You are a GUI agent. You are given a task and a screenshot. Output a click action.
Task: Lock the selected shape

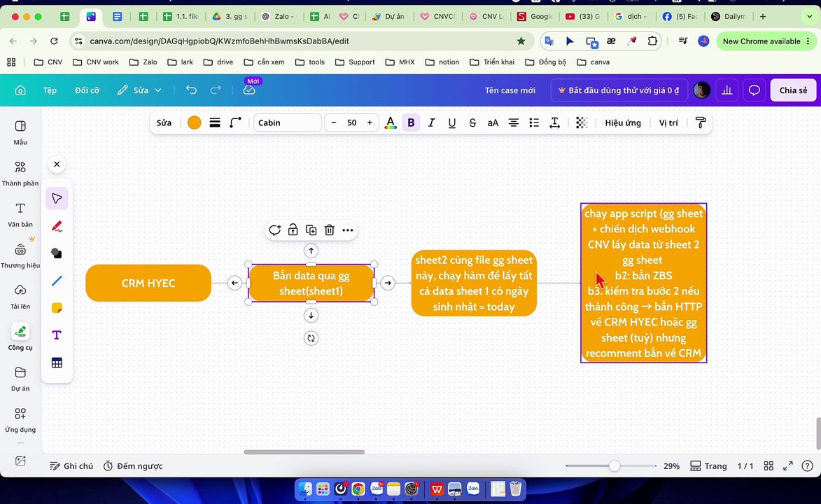coord(293,230)
